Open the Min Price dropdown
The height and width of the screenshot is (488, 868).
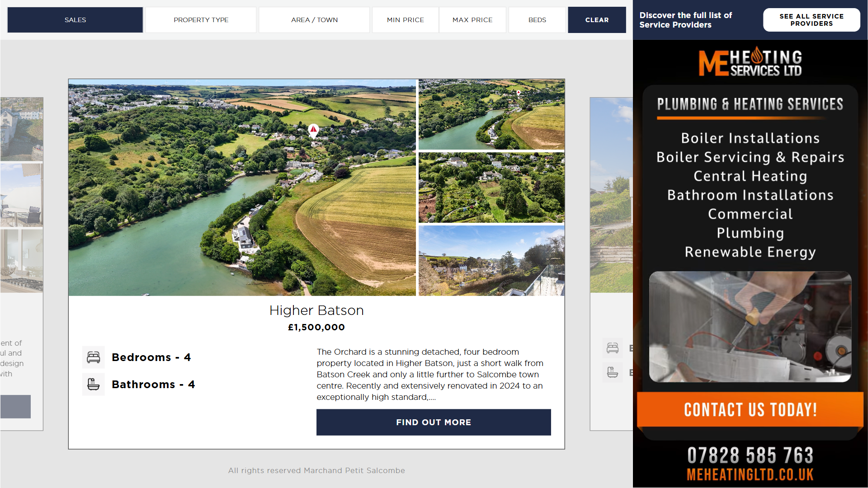point(405,20)
